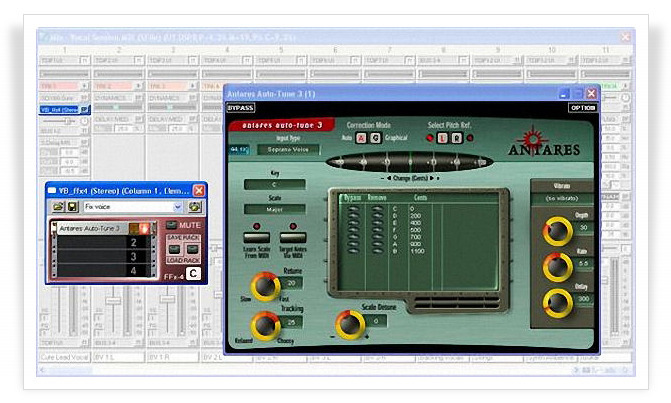
Task: Select left channel L pitch reference
Action: click(x=442, y=138)
